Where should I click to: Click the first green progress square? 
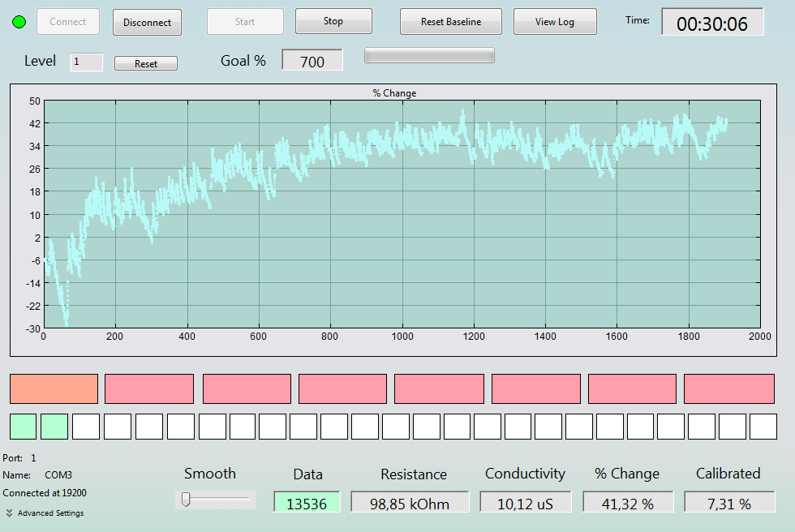coord(24,427)
